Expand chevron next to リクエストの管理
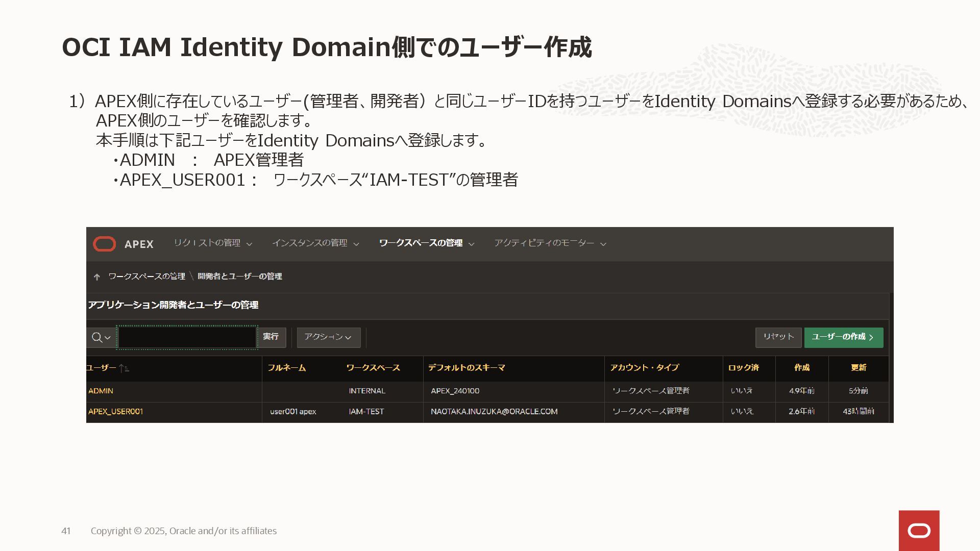This screenshot has width=980, height=551. pos(249,244)
